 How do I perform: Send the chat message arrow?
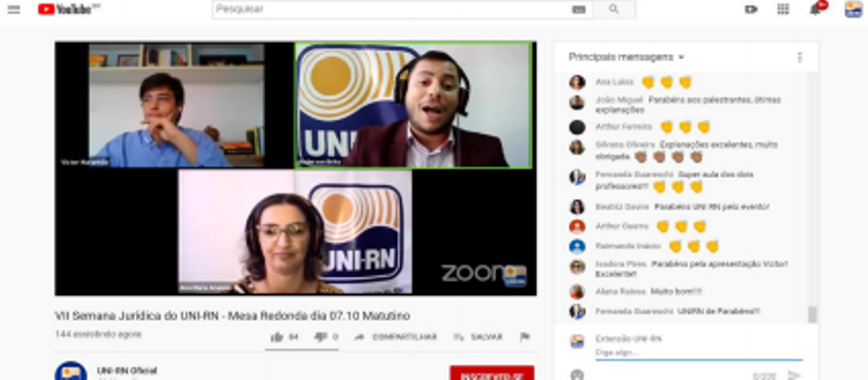[793, 376]
